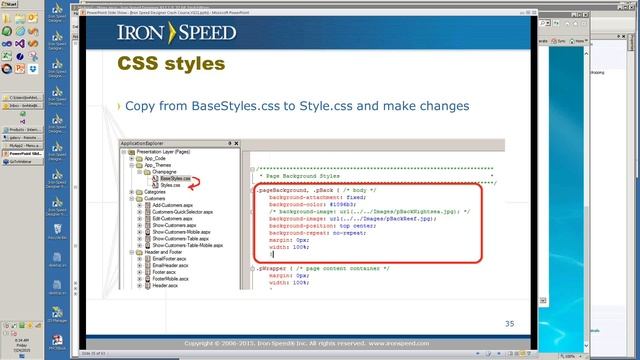Collapse the Customers folder node

tap(131, 198)
